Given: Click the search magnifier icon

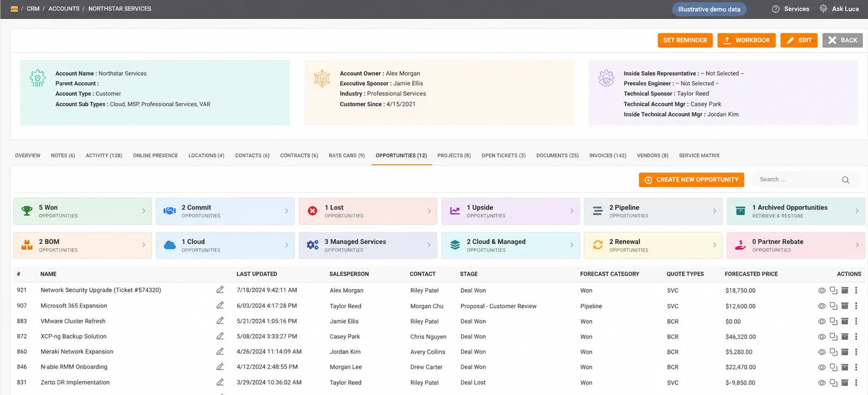Looking at the screenshot, I should (x=846, y=180).
